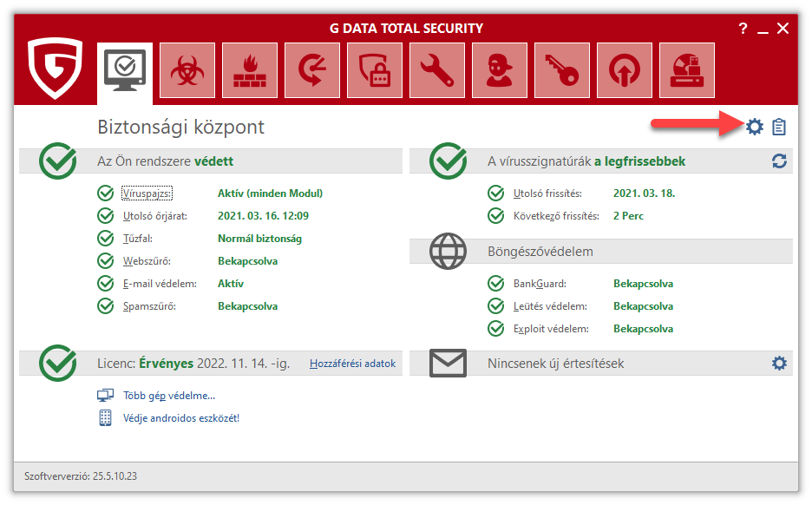This screenshot has height=505, width=812.
Task: Open the Exploit védelem options
Action: pyautogui.click(x=551, y=329)
